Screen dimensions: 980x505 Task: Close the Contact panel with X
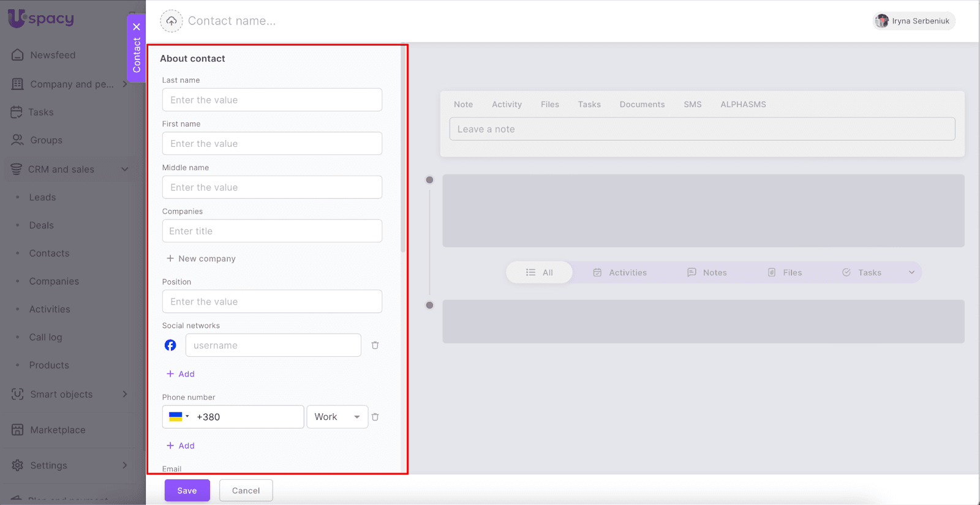137,27
